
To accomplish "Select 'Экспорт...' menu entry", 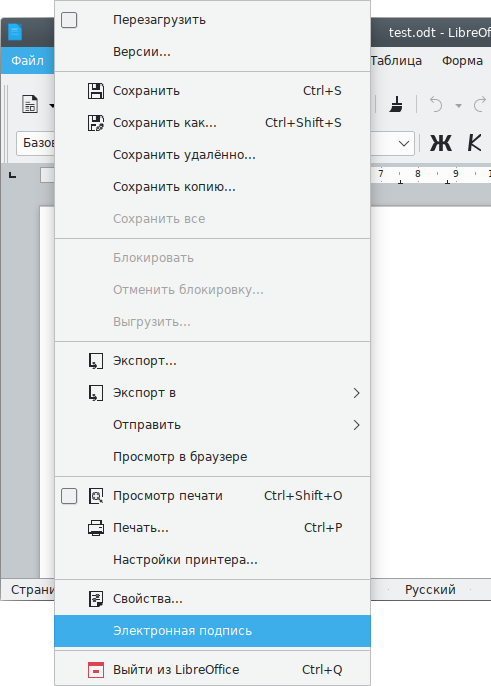I will pos(212,361).
